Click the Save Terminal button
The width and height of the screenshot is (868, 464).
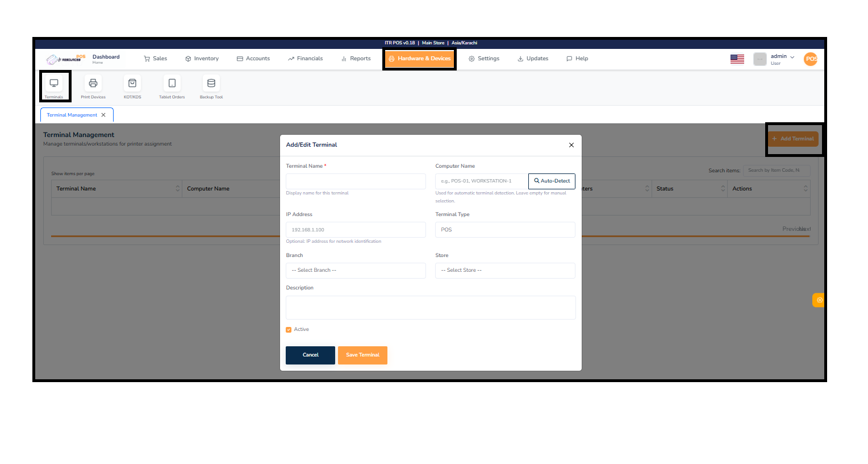(362, 355)
